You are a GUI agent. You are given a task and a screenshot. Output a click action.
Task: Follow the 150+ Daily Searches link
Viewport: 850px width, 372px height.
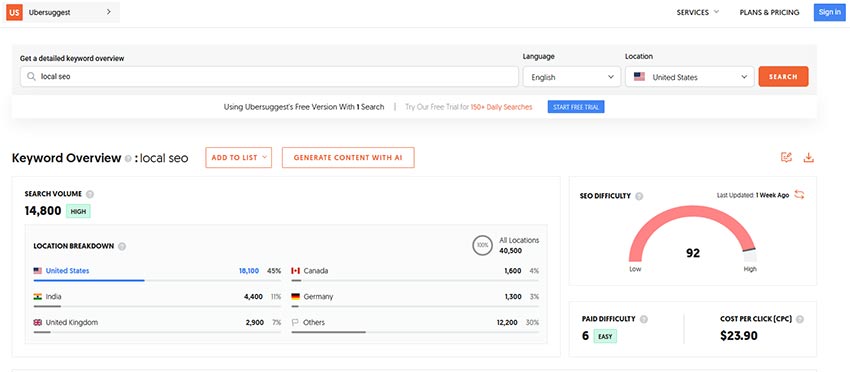click(x=501, y=107)
